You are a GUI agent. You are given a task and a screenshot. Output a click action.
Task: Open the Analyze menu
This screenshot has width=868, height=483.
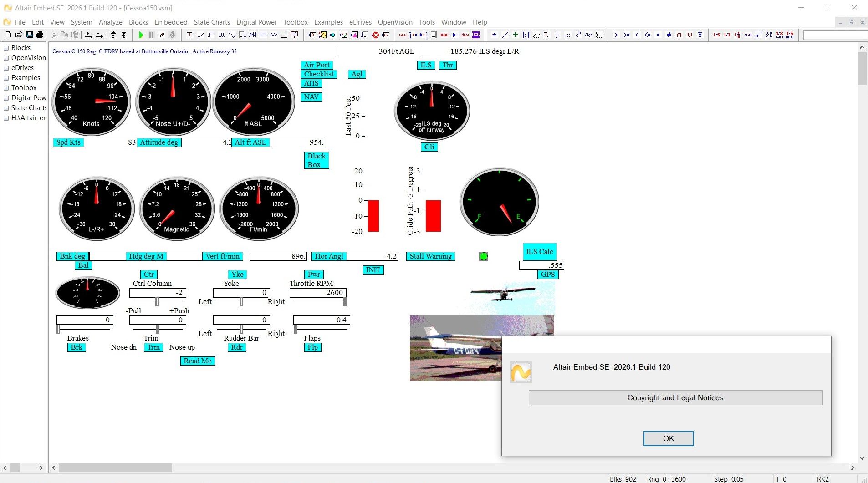[110, 22]
